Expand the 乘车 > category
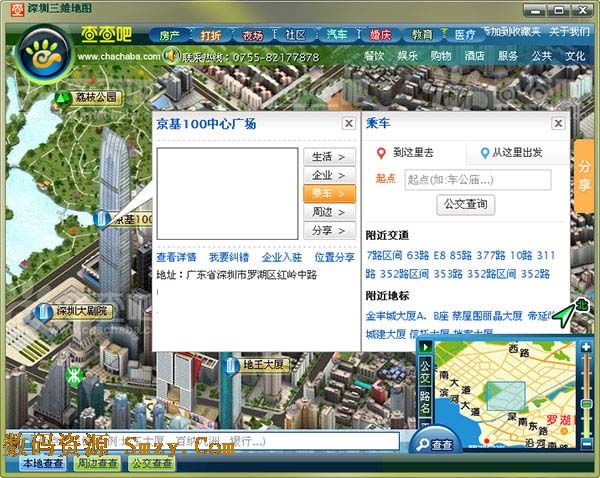 tap(329, 194)
